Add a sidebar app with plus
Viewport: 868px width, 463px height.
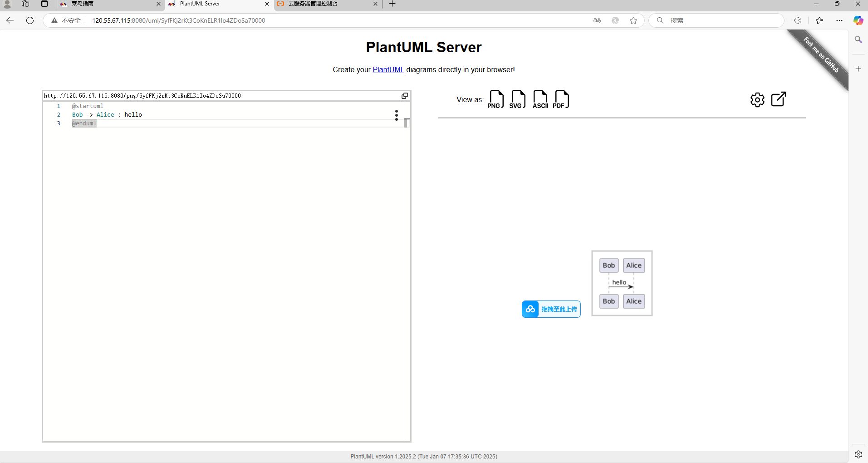[x=858, y=69]
